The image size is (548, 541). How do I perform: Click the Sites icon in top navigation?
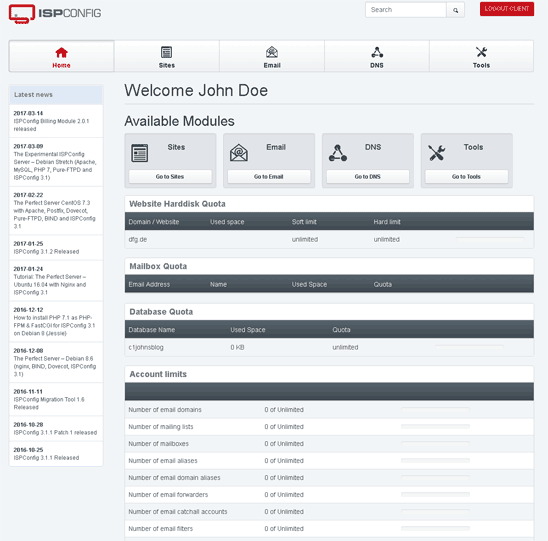[166, 52]
